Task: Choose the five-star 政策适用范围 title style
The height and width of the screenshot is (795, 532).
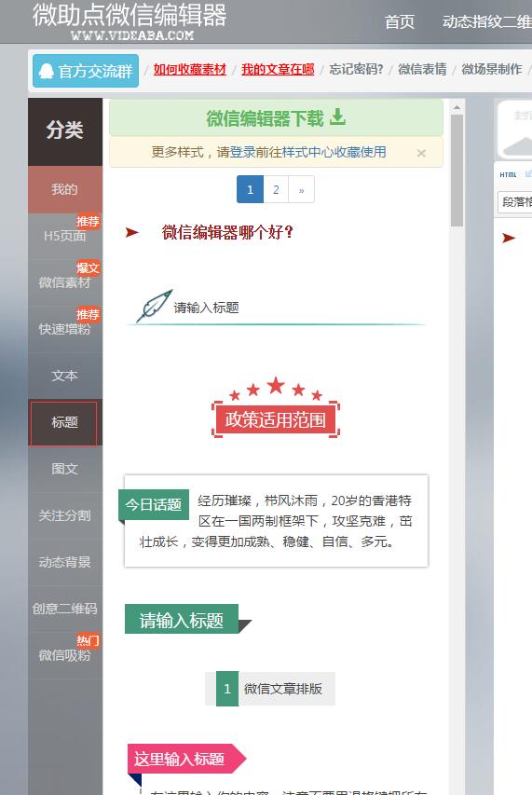Action: [x=276, y=407]
